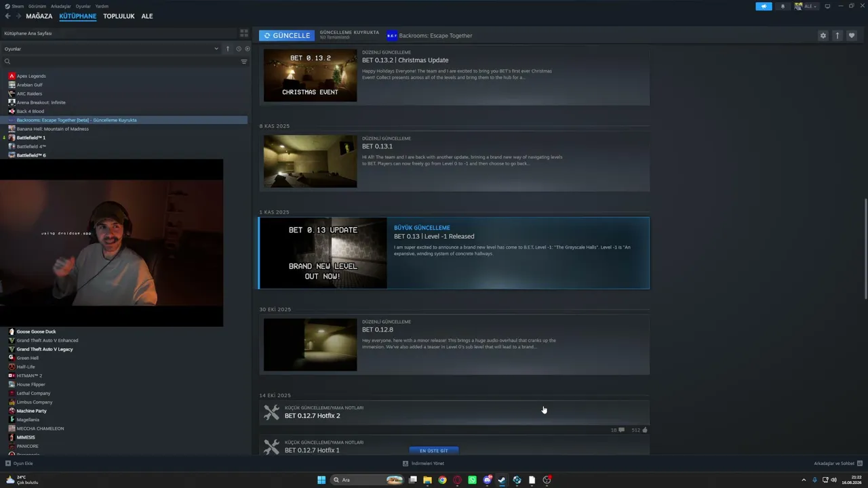Open Windows Start menu
This screenshot has width=868, height=488.
tap(321, 480)
